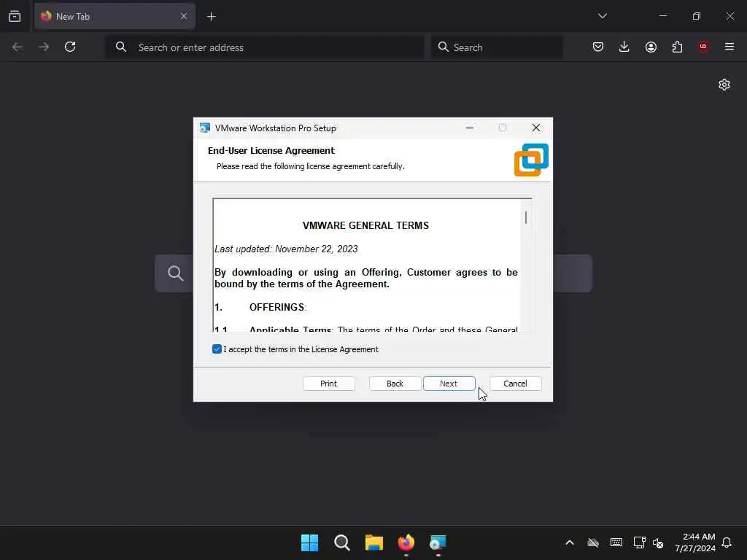The height and width of the screenshot is (560, 747).
Task: Focus the Search or enter address bar
Action: [265, 47]
